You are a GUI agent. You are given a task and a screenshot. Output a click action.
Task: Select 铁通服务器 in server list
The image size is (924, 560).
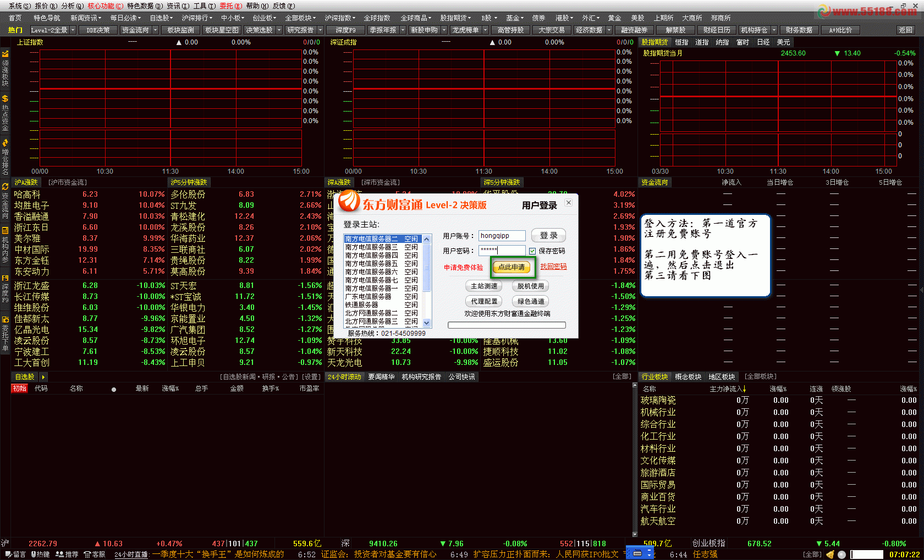click(382, 305)
